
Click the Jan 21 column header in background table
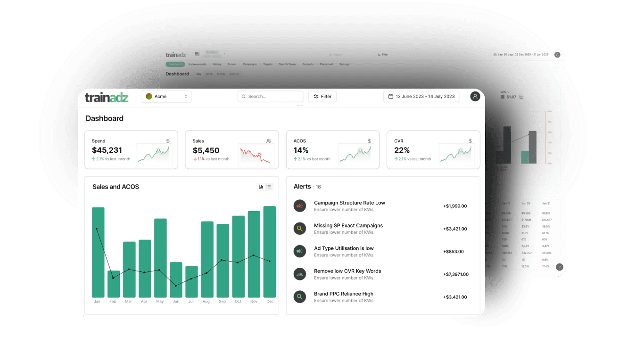[546, 203]
